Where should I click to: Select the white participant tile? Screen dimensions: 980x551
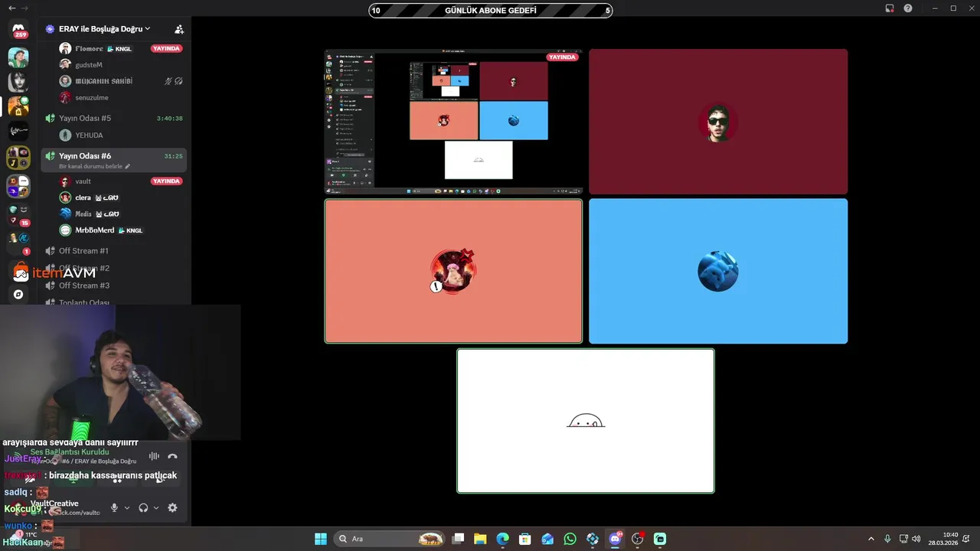coord(586,421)
